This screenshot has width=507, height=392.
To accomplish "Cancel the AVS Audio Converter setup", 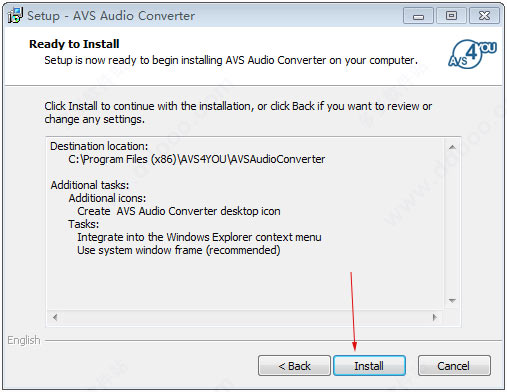I will [454, 365].
